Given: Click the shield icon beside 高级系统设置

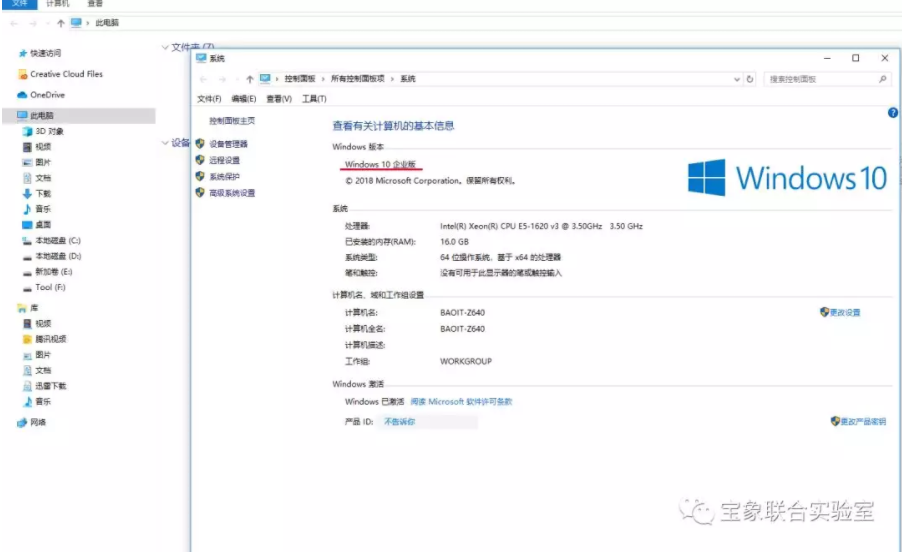Looking at the screenshot, I should coord(200,193).
